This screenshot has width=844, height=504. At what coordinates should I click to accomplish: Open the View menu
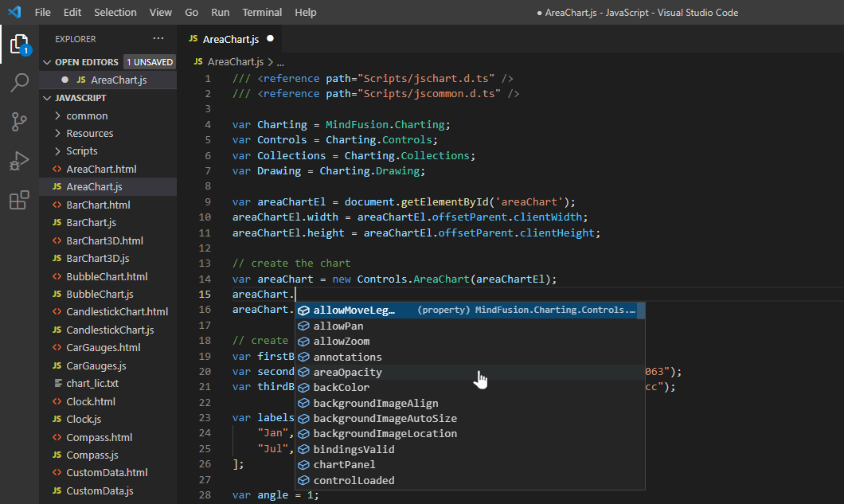[x=160, y=13]
